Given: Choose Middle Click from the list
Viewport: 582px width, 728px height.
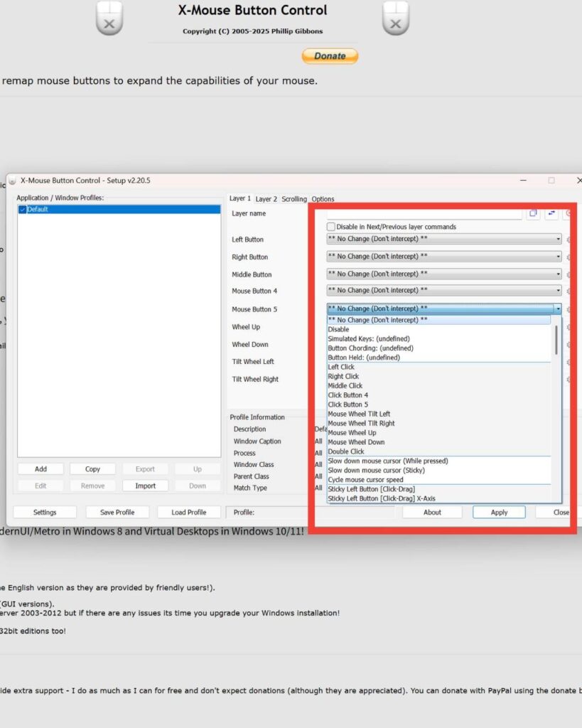Looking at the screenshot, I should tap(438, 386).
